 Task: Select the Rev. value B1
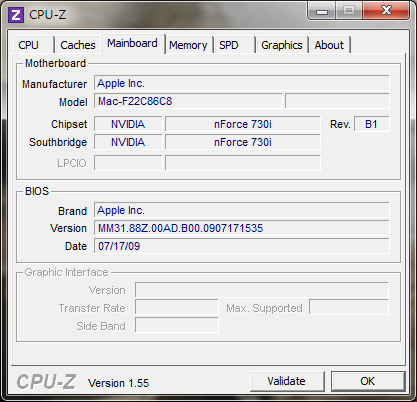pyautogui.click(x=371, y=124)
